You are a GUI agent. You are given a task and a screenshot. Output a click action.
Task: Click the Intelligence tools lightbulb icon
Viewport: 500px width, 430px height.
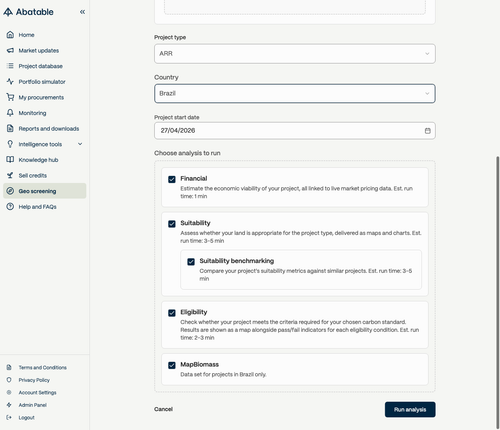click(10, 144)
